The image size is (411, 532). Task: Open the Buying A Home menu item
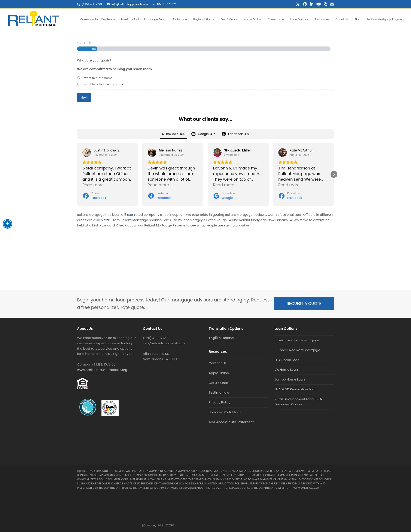tap(204, 19)
